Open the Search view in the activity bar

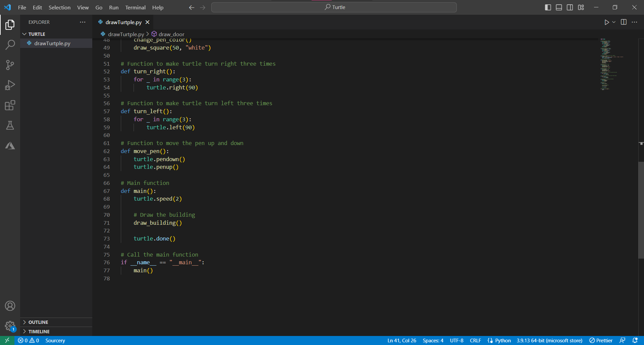pos(10,45)
